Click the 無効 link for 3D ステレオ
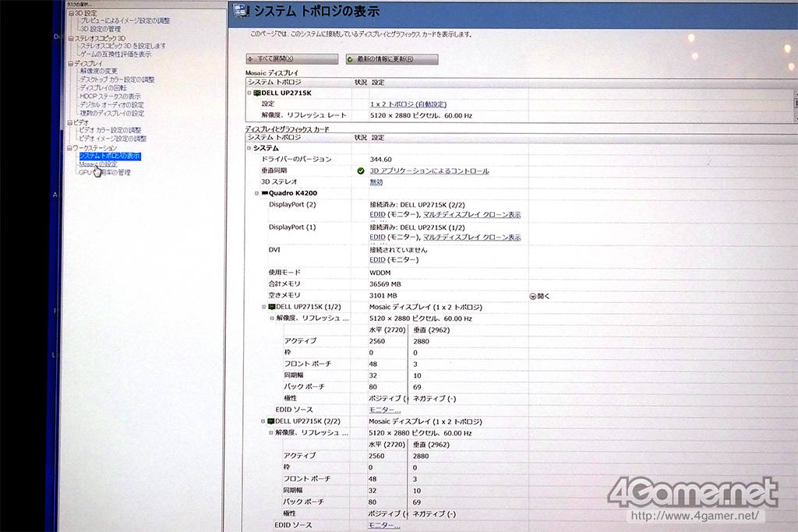The image size is (798, 532). point(376,182)
